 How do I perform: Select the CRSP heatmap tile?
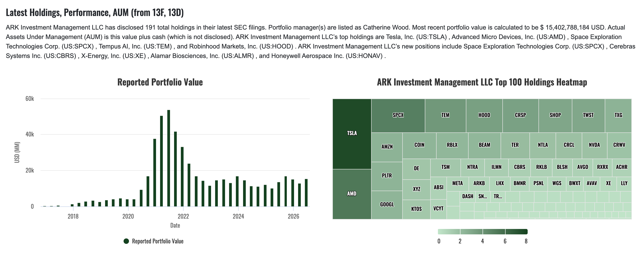520,115
